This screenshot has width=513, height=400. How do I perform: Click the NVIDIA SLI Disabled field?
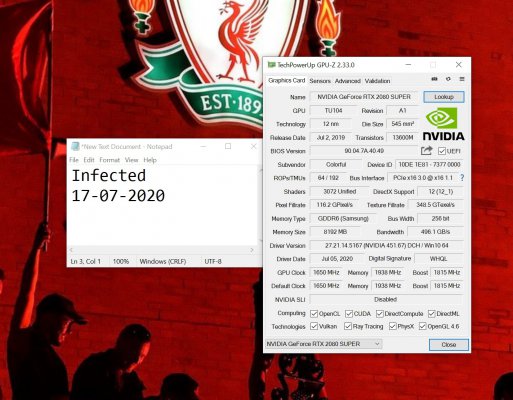387,299
